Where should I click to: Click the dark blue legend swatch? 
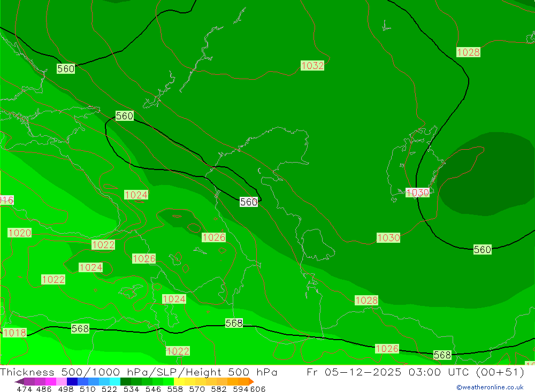point(72,381)
